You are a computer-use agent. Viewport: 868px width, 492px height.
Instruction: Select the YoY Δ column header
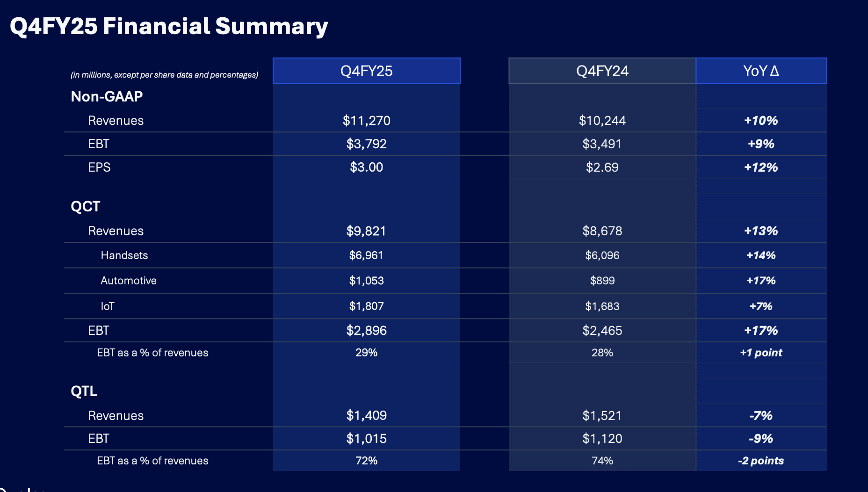[x=761, y=71]
